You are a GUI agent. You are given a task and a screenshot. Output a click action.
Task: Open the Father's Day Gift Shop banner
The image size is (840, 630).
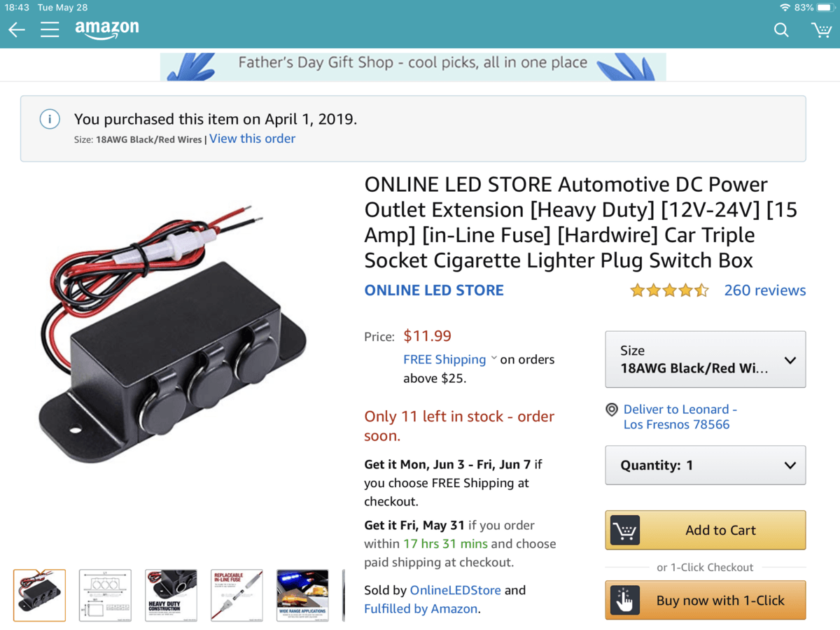pyautogui.click(x=413, y=63)
